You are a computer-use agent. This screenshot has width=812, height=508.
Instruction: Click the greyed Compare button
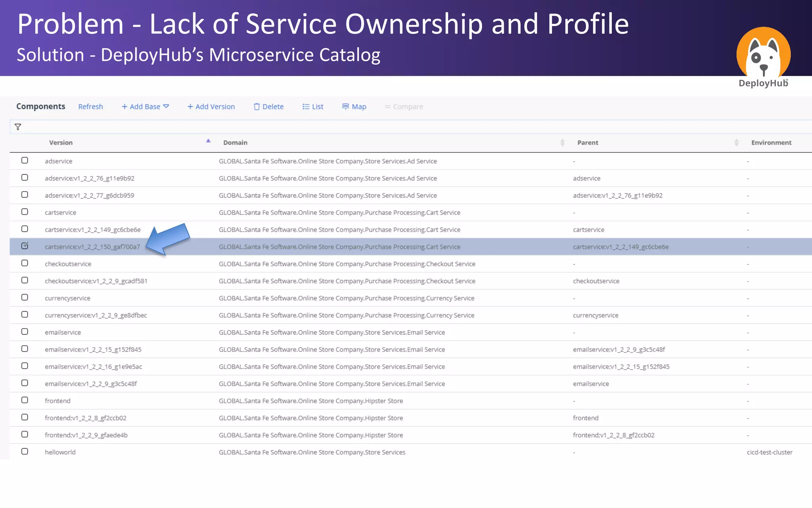click(x=404, y=107)
